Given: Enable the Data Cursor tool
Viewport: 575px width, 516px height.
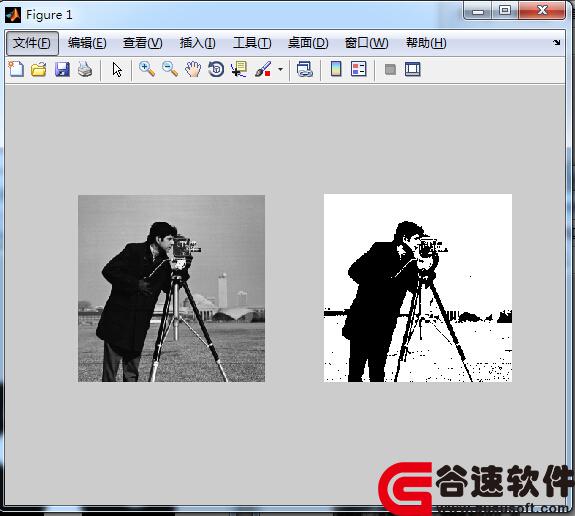Looking at the screenshot, I should pyautogui.click(x=239, y=69).
